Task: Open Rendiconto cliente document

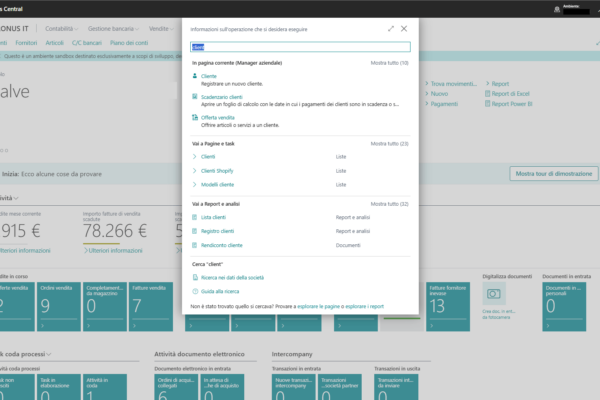Action: (x=222, y=245)
